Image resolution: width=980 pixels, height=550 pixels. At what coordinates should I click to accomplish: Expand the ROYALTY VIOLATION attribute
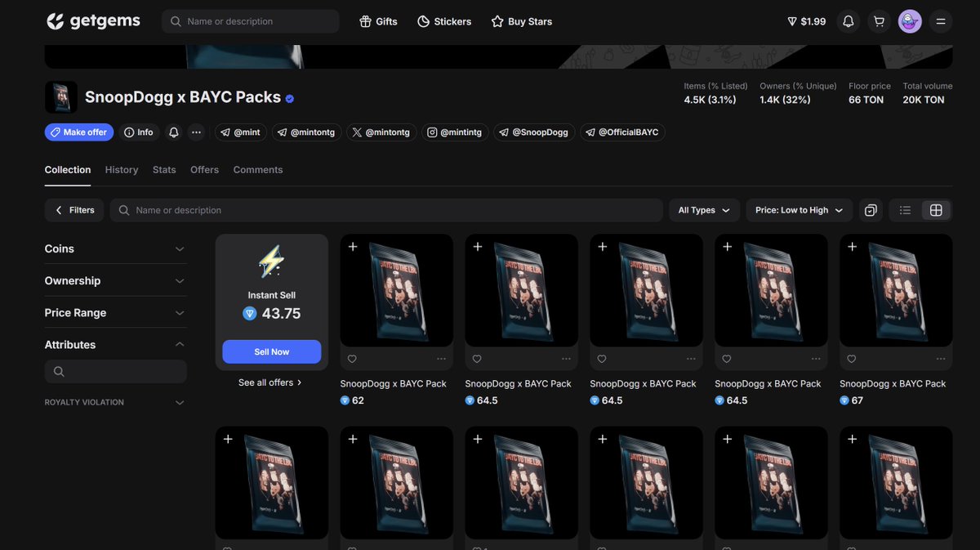pos(115,402)
